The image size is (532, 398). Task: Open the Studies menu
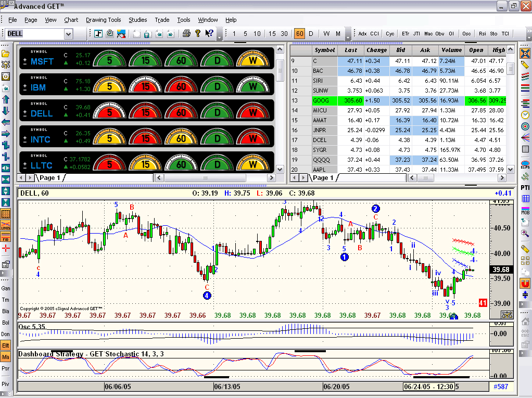coord(137,20)
